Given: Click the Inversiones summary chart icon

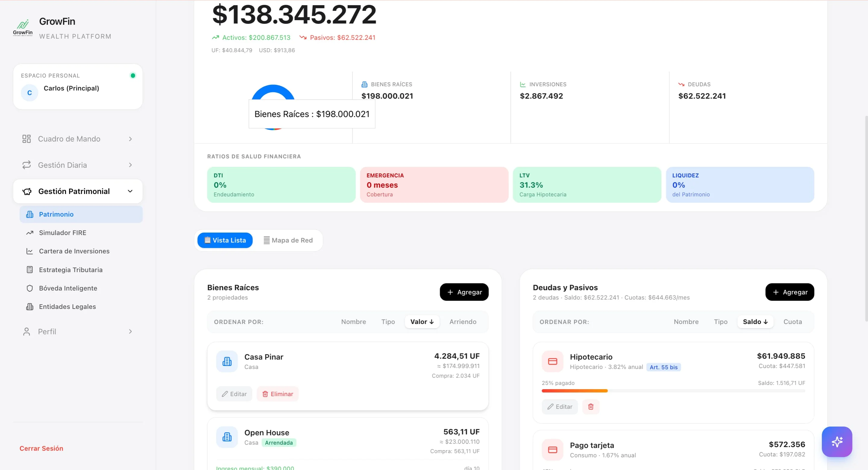Looking at the screenshot, I should tap(523, 84).
